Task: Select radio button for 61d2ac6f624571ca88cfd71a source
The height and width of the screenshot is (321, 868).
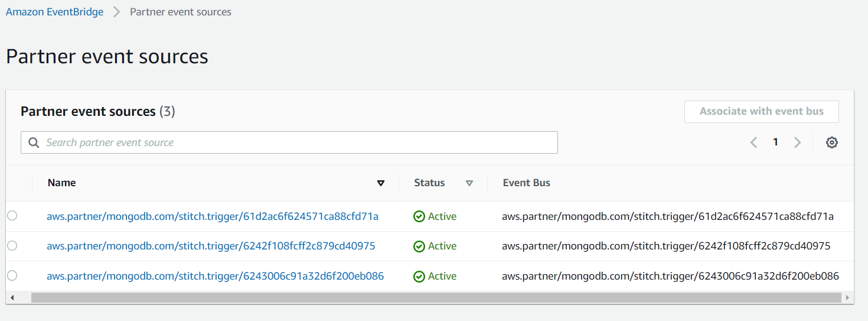Action: click(12, 216)
